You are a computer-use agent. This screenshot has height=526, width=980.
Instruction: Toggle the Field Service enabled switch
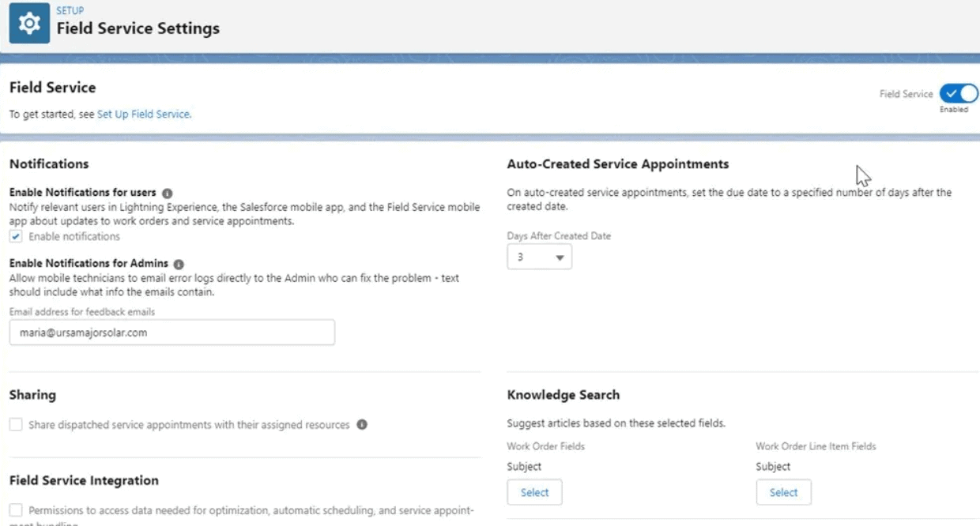click(958, 93)
